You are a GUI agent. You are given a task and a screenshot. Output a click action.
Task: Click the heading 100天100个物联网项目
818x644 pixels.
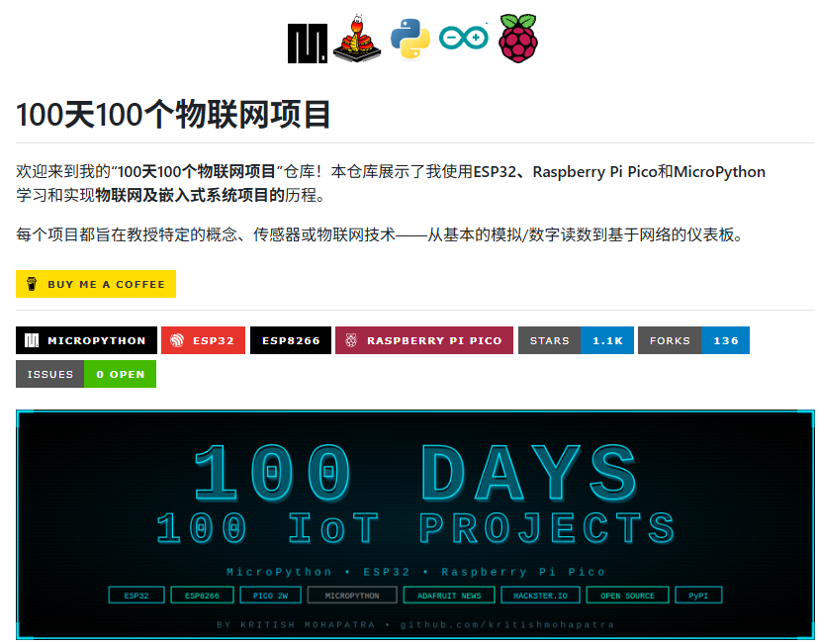coord(174,115)
